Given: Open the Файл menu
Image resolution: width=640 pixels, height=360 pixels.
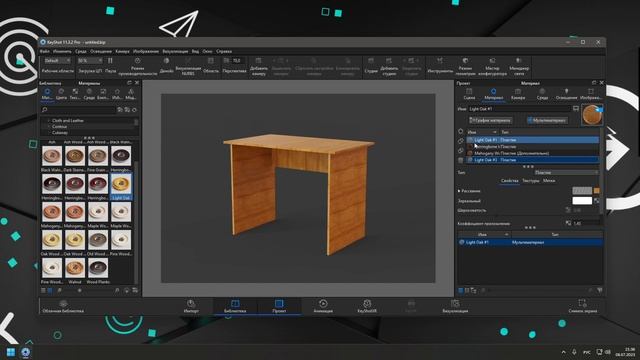Looking at the screenshot, I should [x=45, y=51].
